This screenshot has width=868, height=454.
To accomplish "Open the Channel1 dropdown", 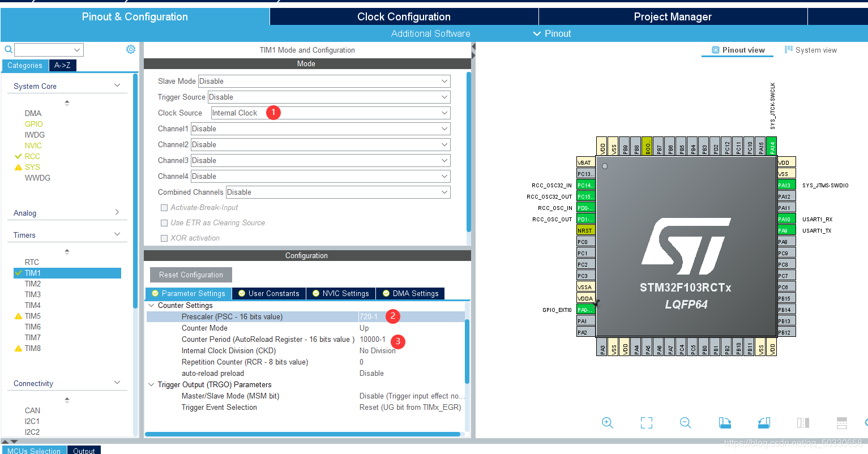I will click(320, 129).
